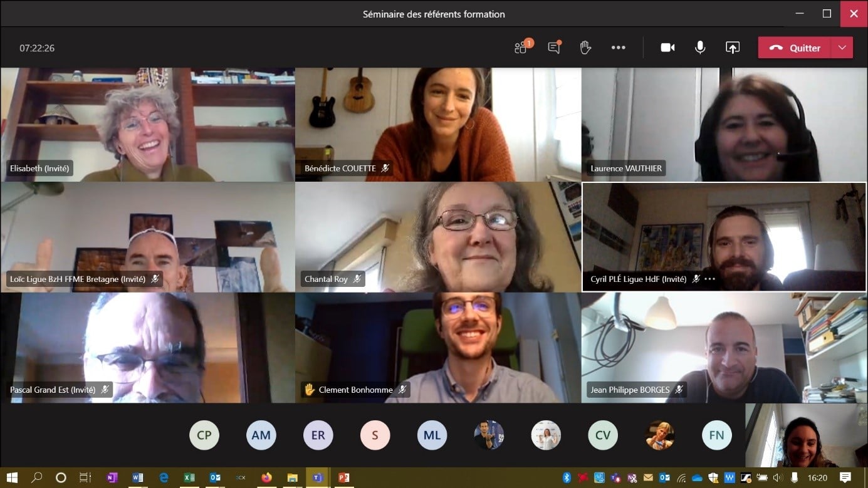This screenshot has height=488, width=868.
Task: Open the meeting chat icon
Action: (554, 48)
